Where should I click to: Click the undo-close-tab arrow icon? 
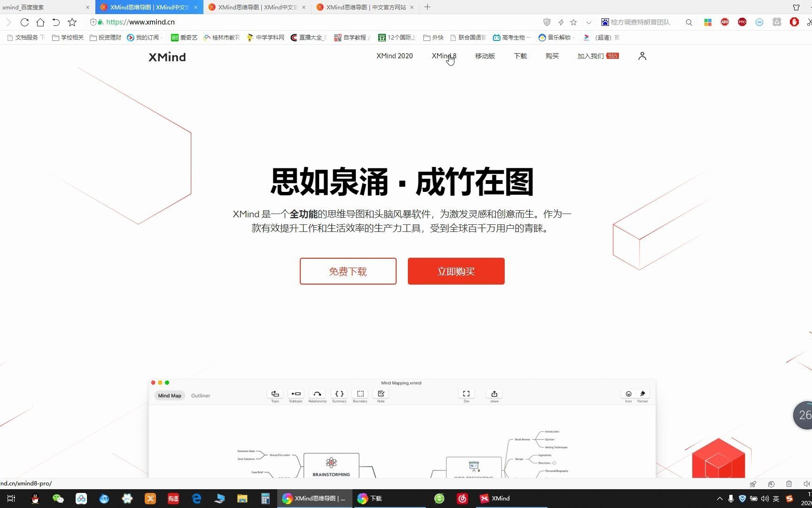pyautogui.click(x=56, y=22)
